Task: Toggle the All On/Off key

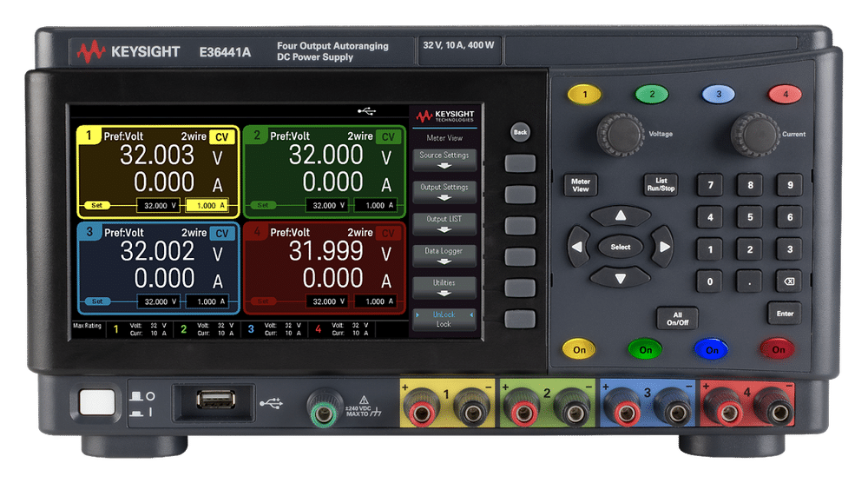Action: point(678,319)
